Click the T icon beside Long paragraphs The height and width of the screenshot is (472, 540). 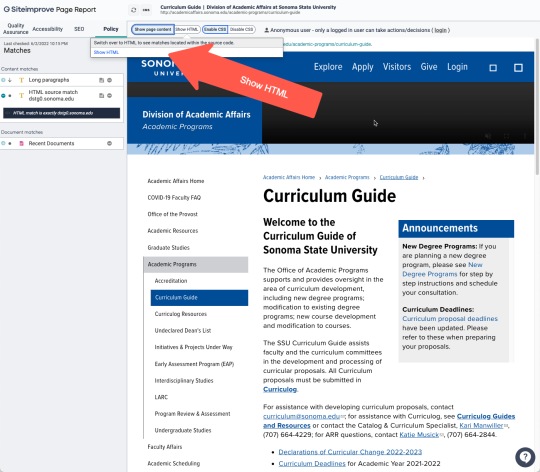[x=21, y=80]
